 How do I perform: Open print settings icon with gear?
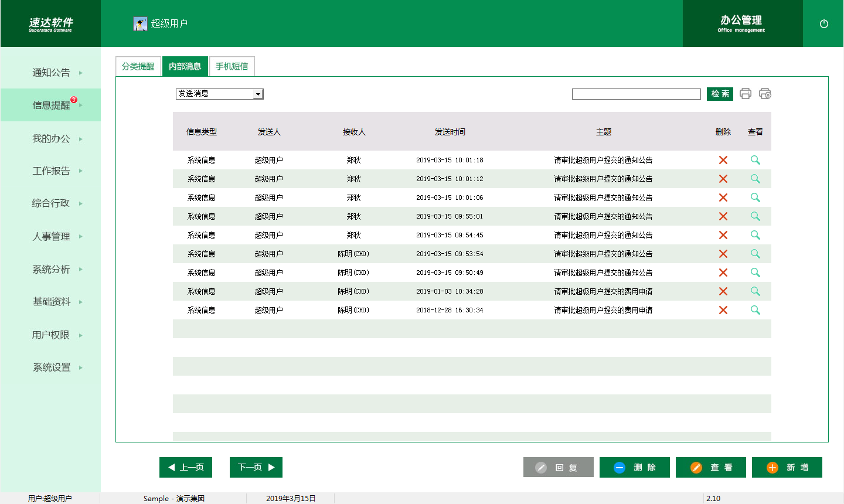(765, 94)
